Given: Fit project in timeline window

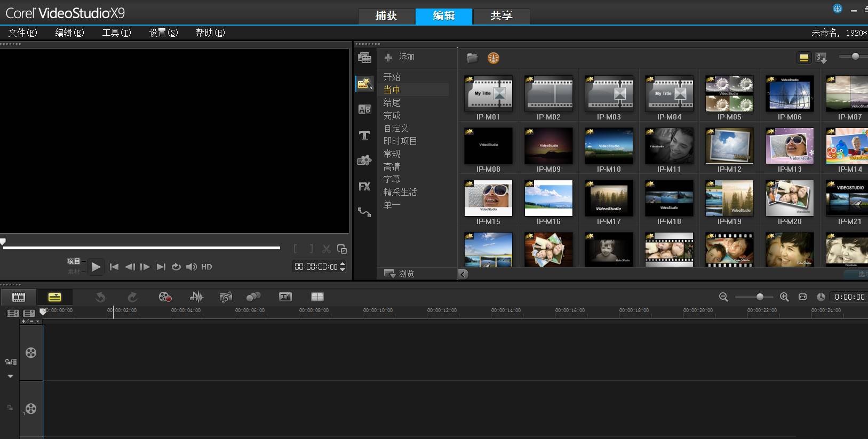Looking at the screenshot, I should 802,297.
